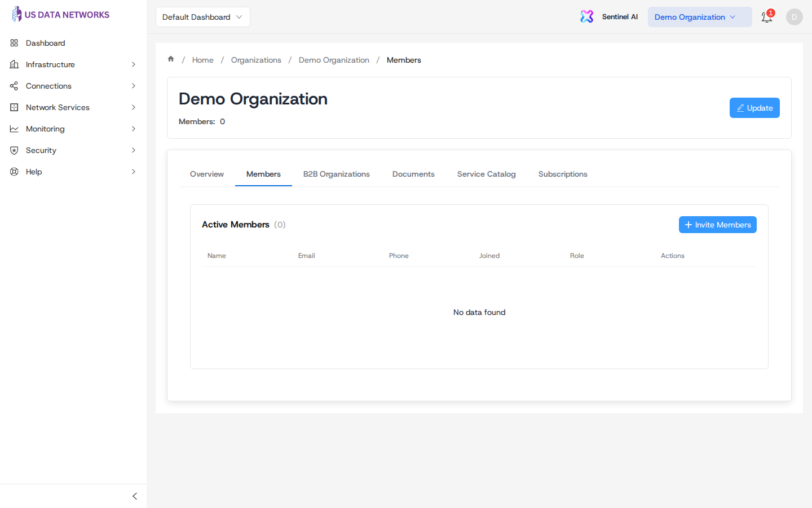Click the US Data Networks logo
Viewport: 812px width, 508px height.
pyautogui.click(x=60, y=15)
